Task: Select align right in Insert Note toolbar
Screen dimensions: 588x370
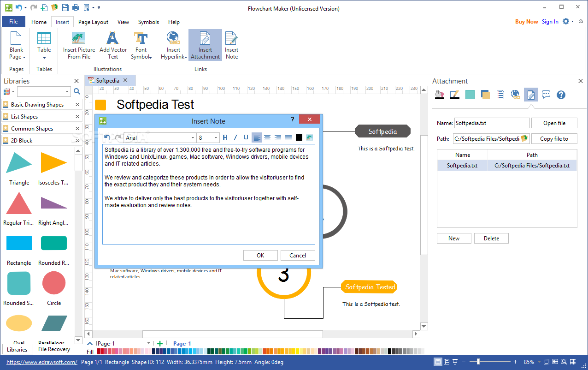Action: click(x=278, y=137)
